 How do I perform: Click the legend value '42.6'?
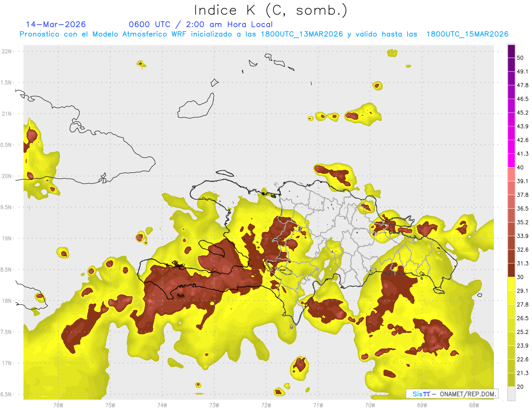click(x=523, y=140)
